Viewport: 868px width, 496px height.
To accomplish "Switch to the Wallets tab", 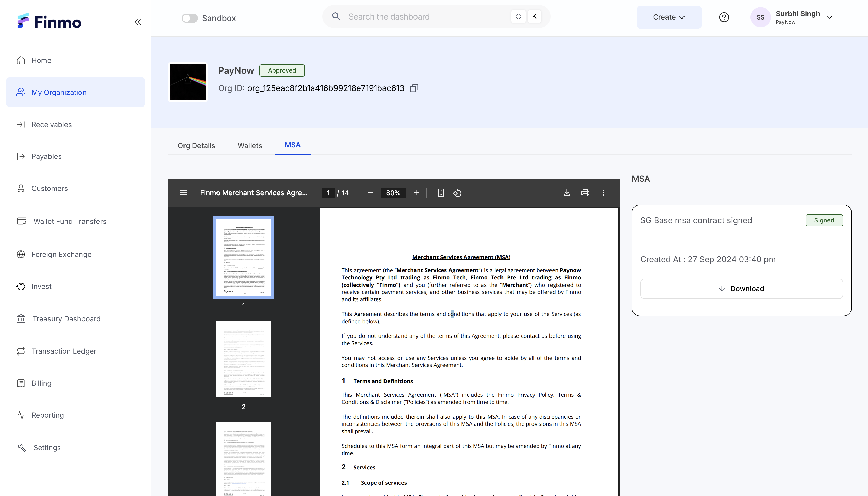I will click(x=250, y=146).
